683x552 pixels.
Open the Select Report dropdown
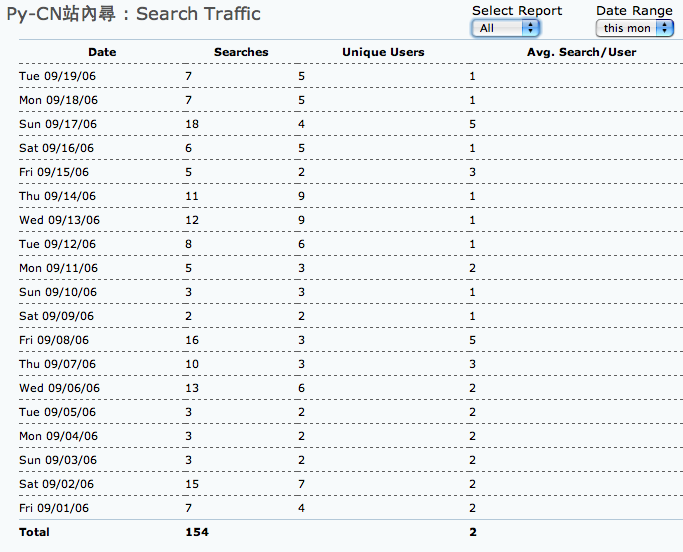point(505,28)
